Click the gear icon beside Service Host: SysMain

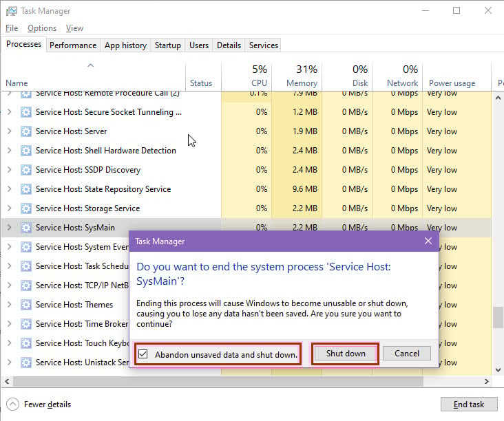tap(26, 228)
